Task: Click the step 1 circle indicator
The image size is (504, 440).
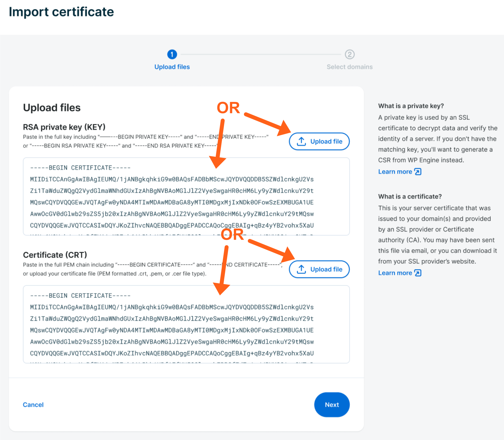Action: pyautogui.click(x=172, y=54)
